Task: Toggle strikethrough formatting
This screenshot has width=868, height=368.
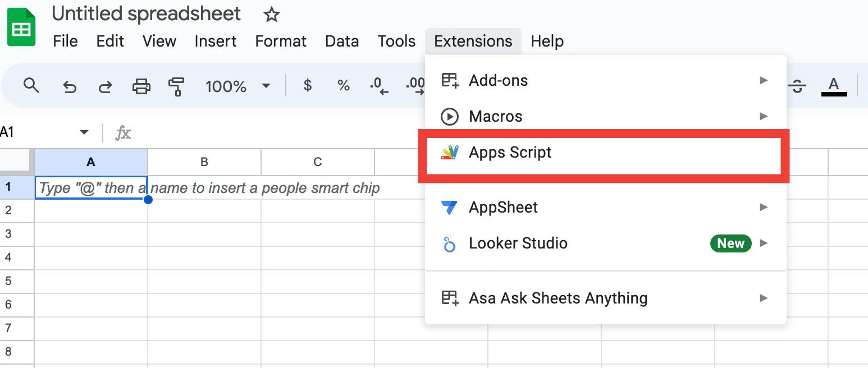Action: click(x=797, y=86)
